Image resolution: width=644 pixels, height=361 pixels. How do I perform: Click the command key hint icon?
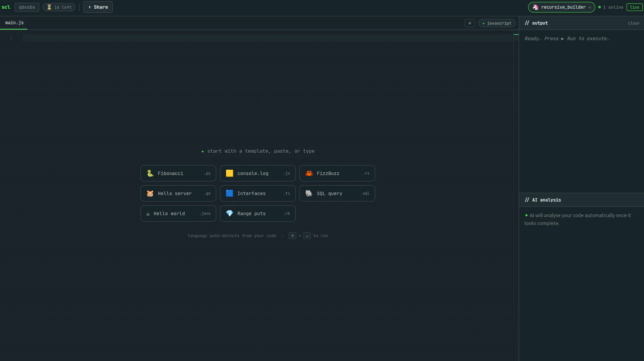tap(292, 236)
